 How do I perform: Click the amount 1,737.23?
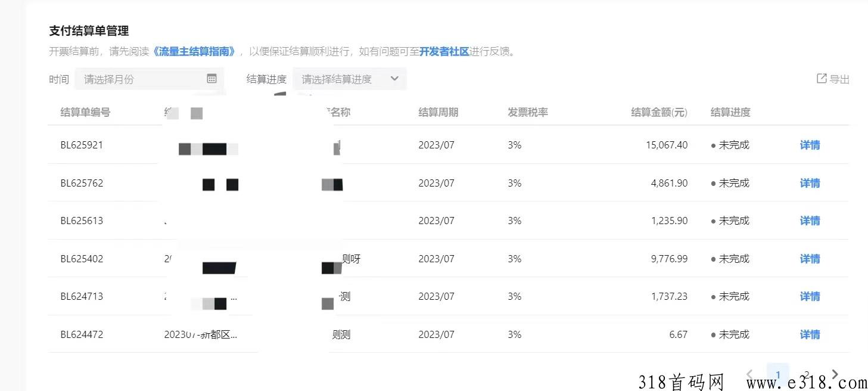tap(669, 296)
